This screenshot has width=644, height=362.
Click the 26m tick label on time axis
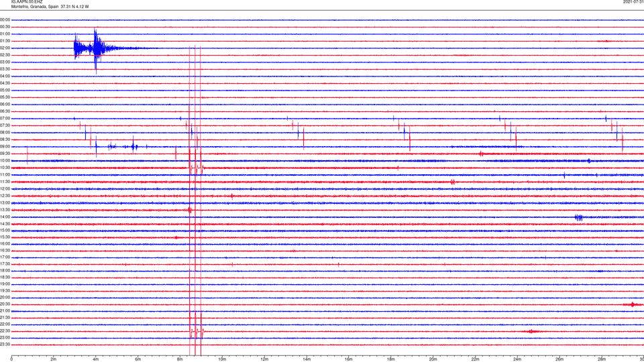[559, 359]
